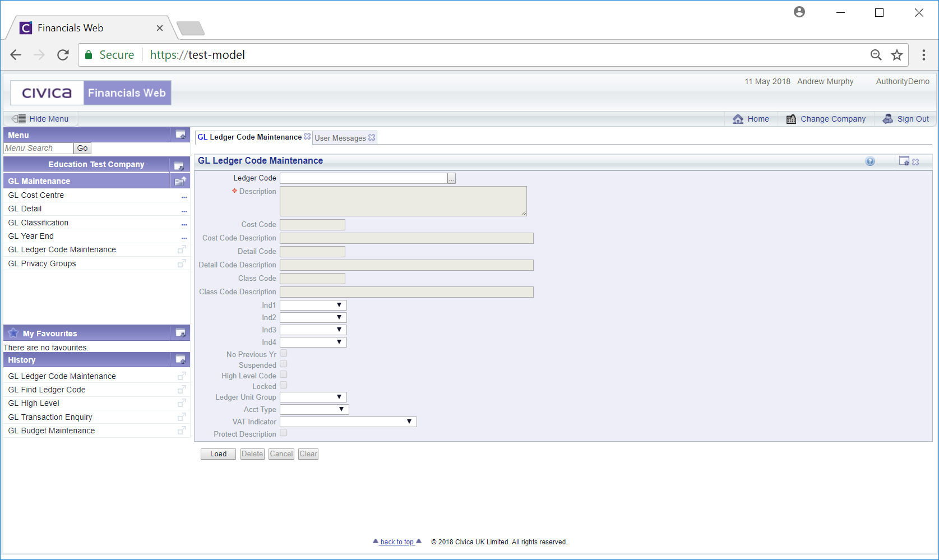Click the My Favourites panel header icon
Viewport: 939px width, 560px height.
click(181, 333)
